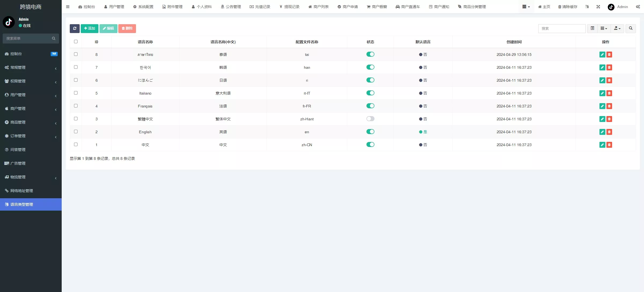
Task: Click the edit pencil icon for Thai language
Action: click(602, 55)
